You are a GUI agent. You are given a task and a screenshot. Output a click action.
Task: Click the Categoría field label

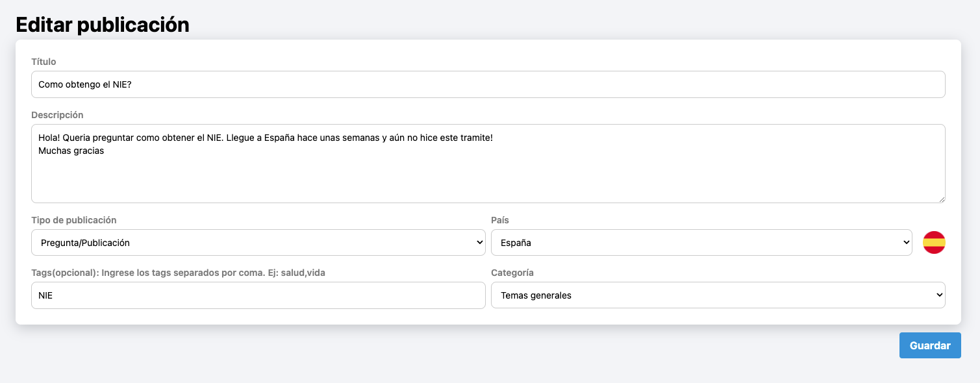pos(512,273)
